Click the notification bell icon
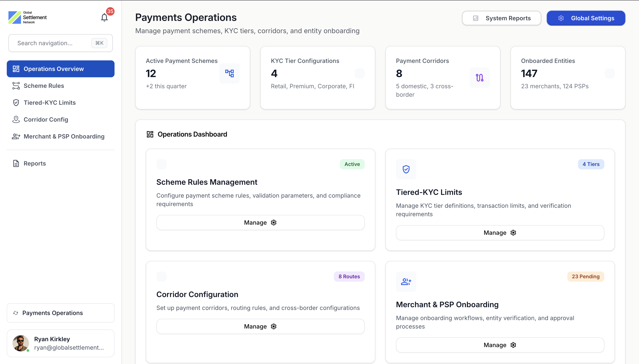This screenshot has width=639, height=364. 104,18
